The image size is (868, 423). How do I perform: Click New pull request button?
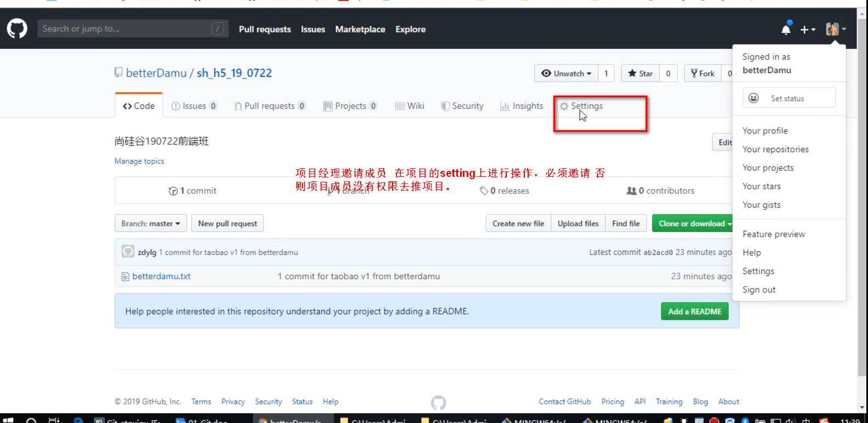pyautogui.click(x=227, y=224)
